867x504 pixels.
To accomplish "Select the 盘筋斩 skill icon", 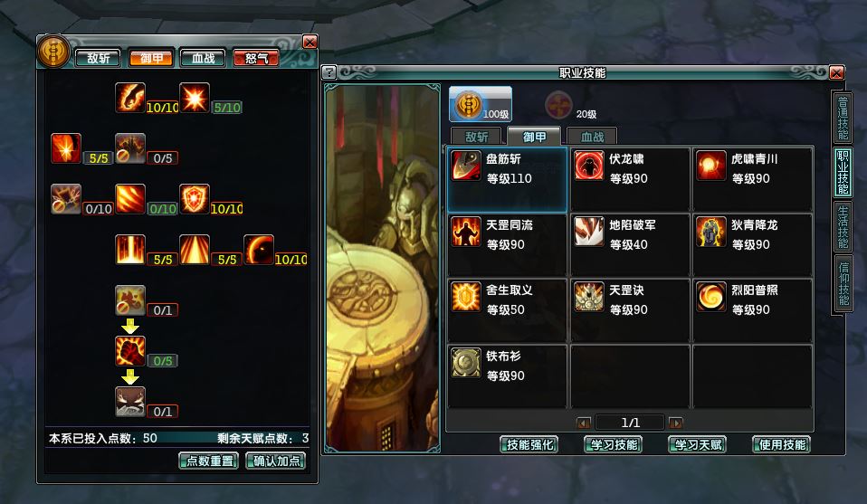I will [466, 166].
